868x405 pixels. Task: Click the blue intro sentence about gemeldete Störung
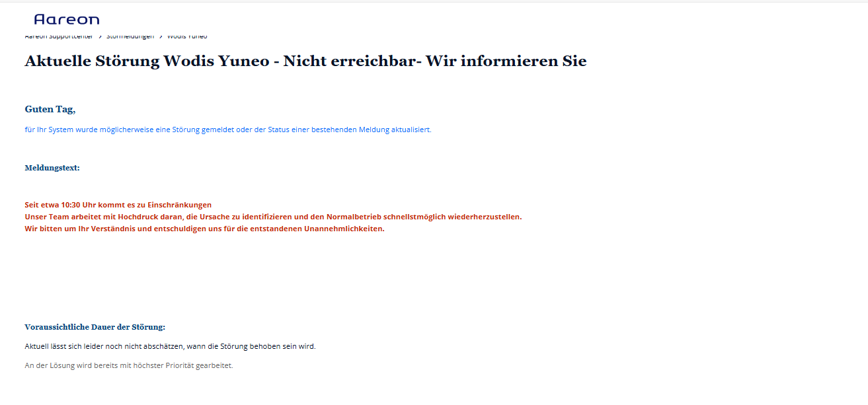[227, 130]
